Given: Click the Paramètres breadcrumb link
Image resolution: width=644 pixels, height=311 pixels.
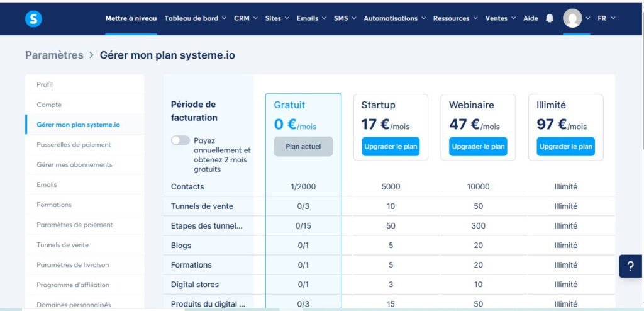Looking at the screenshot, I should coord(54,55).
